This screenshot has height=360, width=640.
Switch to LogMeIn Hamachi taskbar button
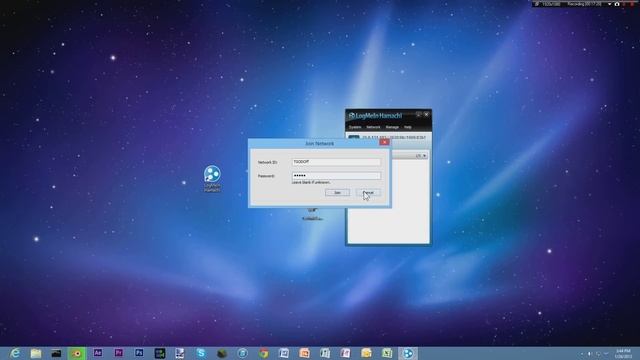pos(408,353)
